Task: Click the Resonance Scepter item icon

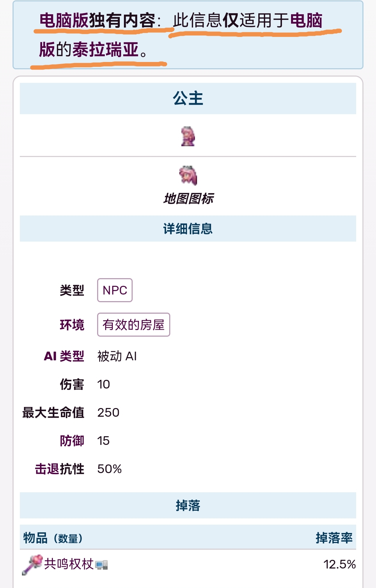Action: point(32,564)
